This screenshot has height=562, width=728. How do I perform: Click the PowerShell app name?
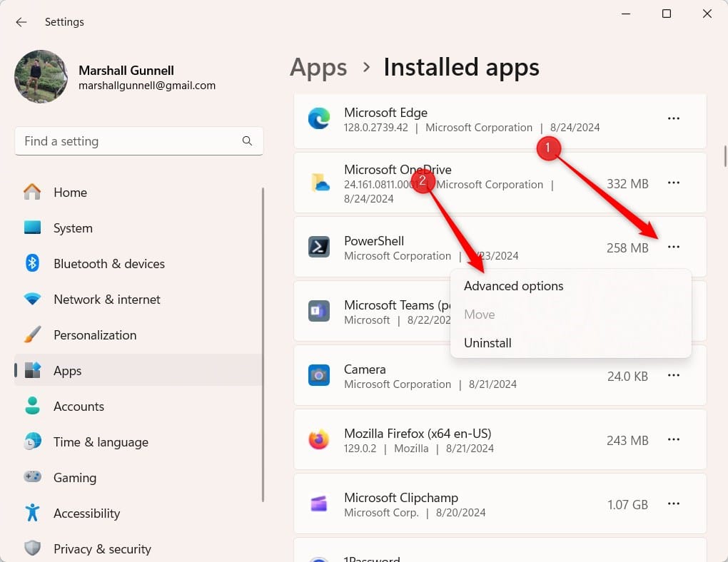[374, 241]
